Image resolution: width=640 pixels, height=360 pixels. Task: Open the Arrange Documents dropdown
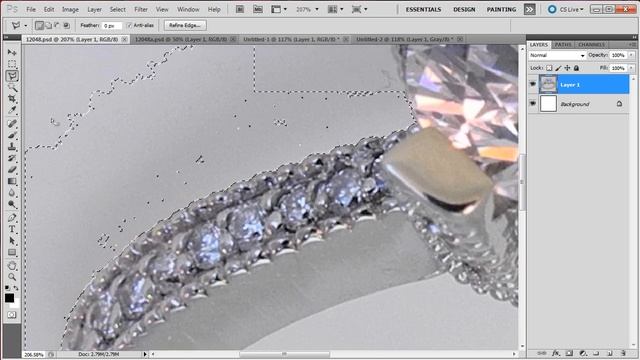335,9
